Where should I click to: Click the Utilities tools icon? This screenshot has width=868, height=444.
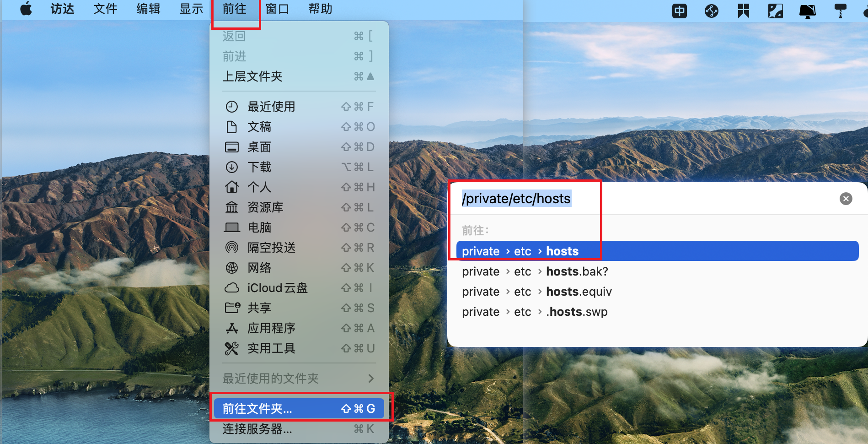[232, 348]
